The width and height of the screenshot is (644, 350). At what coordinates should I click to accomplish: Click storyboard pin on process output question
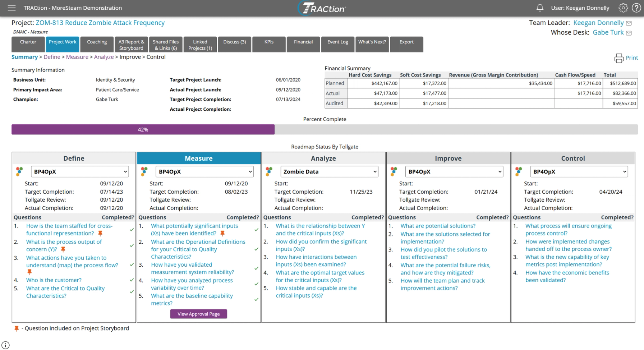pos(63,249)
